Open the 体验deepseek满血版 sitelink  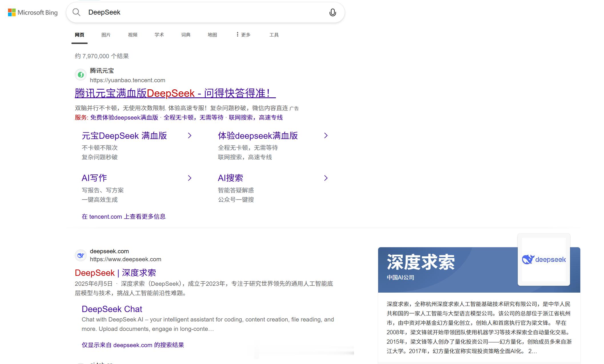pyautogui.click(x=258, y=136)
